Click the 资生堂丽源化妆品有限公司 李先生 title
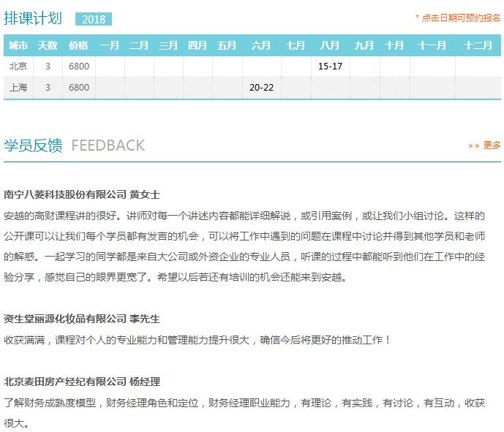 (x=82, y=319)
